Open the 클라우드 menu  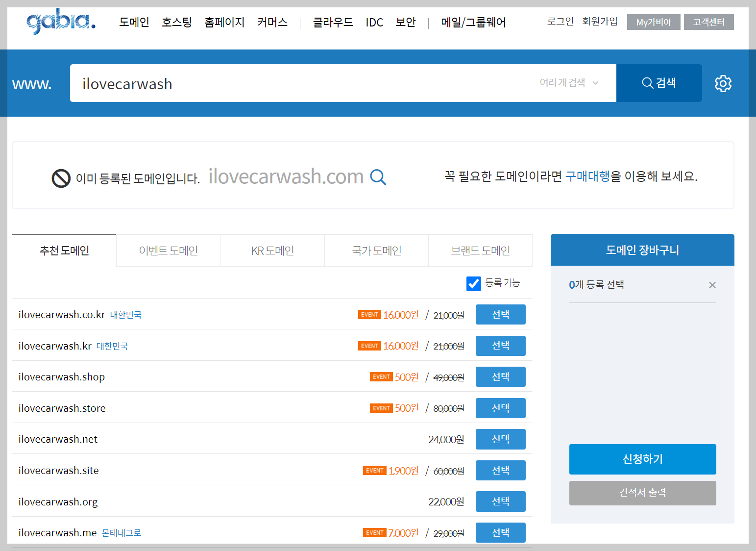click(x=333, y=22)
